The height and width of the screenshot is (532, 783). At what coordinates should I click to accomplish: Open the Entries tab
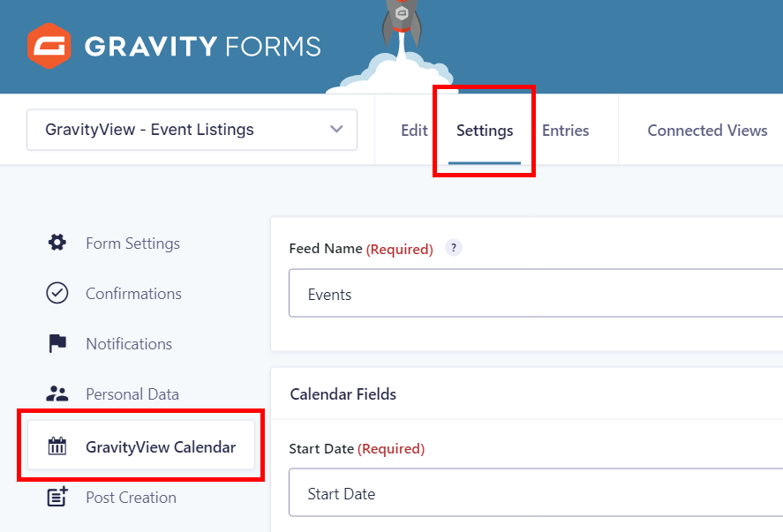pos(566,130)
